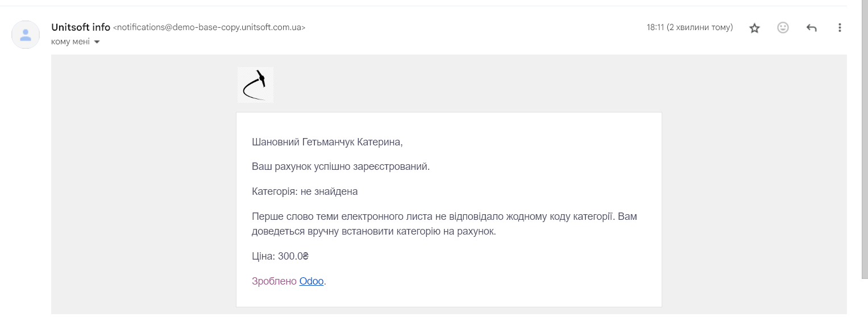Click the sender name 'Unitsoft info'
Screen dimensions: 868x317
(x=81, y=27)
